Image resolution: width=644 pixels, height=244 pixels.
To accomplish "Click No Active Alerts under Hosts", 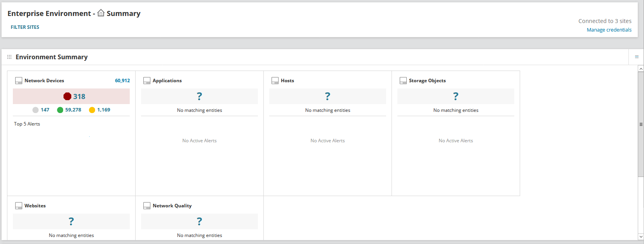I will pos(328,141).
